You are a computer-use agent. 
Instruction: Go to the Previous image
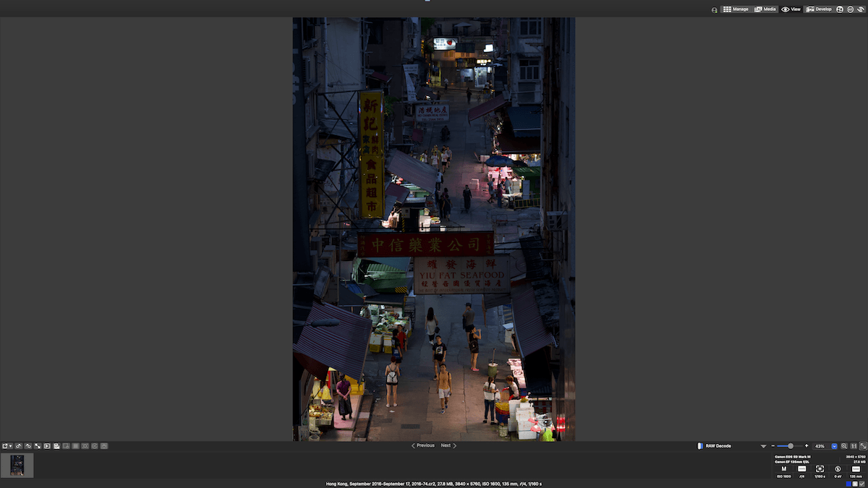click(424, 445)
